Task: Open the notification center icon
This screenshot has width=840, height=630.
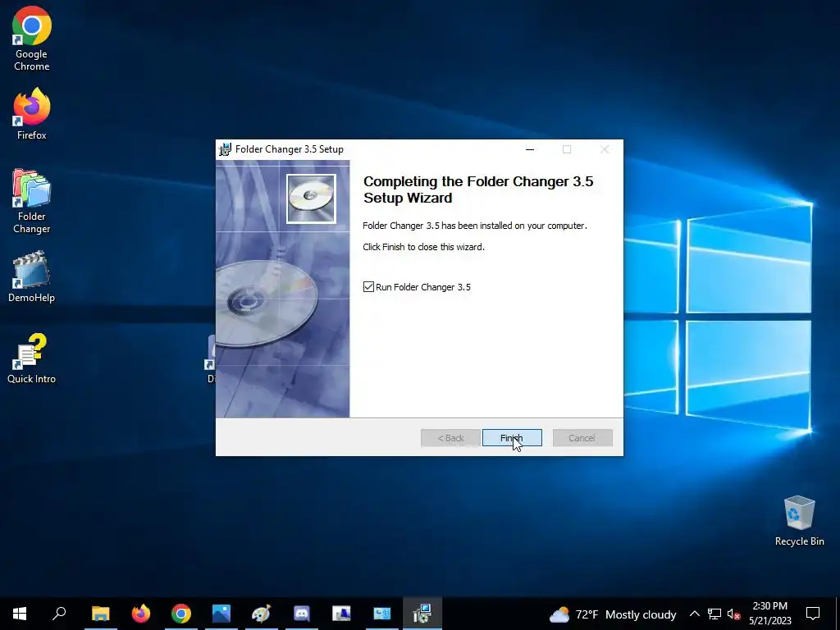Action: pos(813,614)
